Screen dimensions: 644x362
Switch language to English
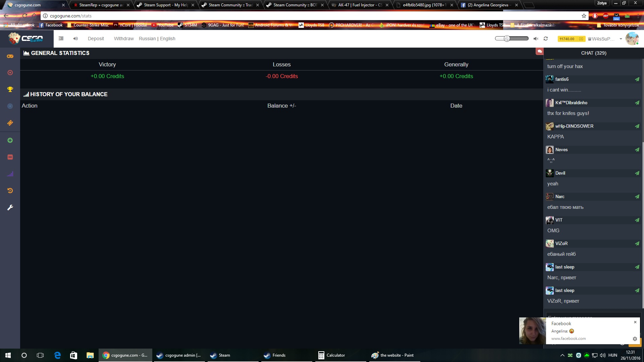click(x=167, y=39)
